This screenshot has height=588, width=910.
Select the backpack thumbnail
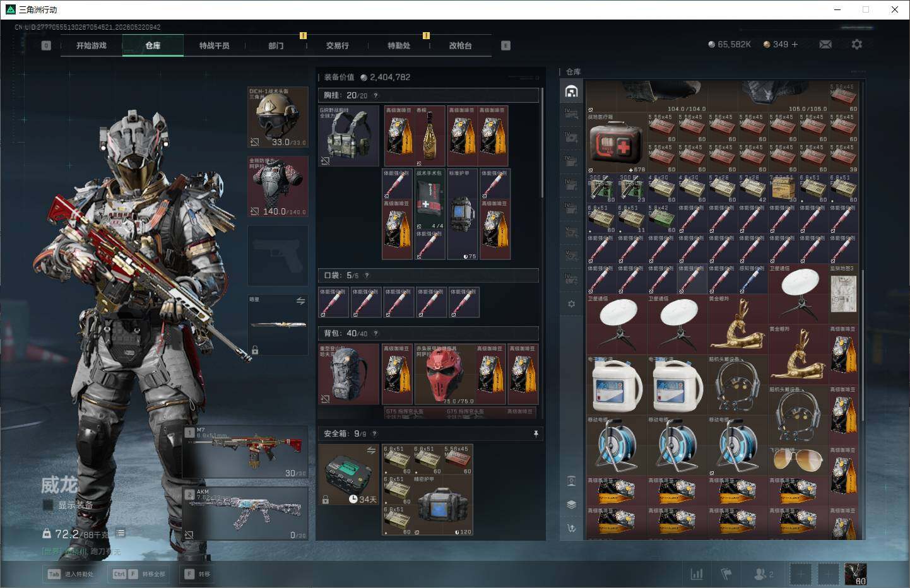(x=349, y=374)
